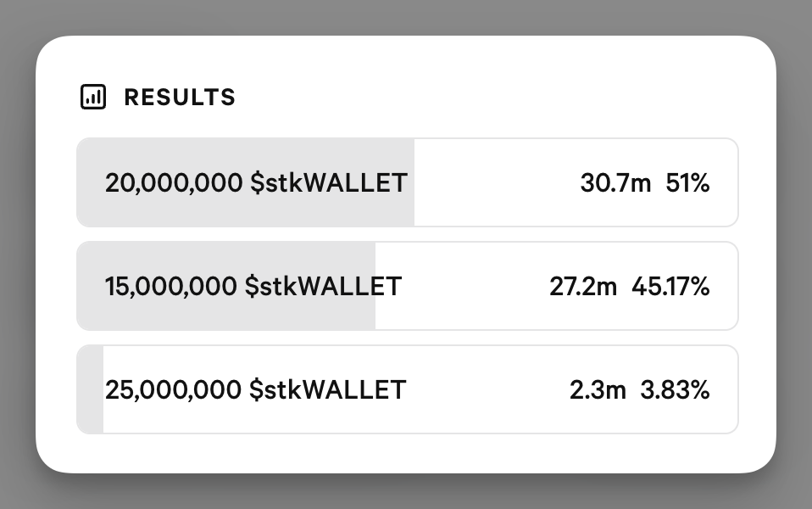Click the small 3.83% gray progress fill

(91, 389)
